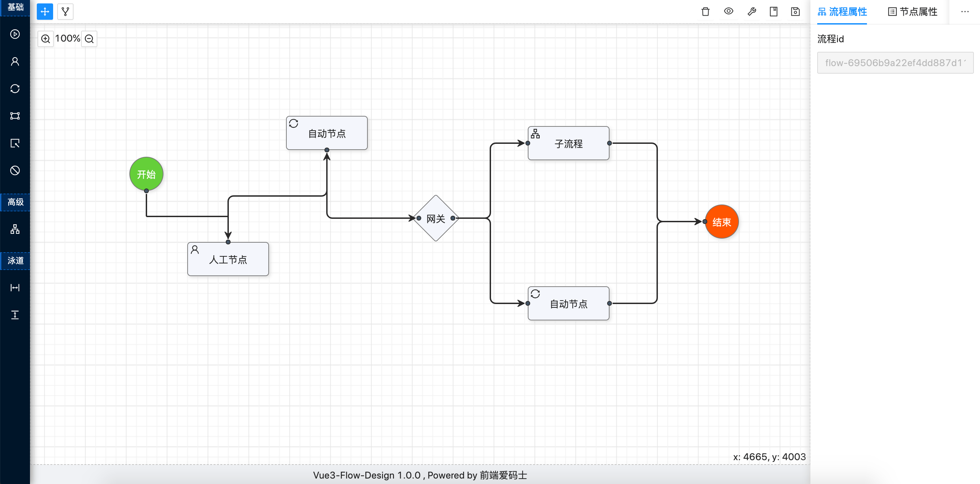Save the flow with the save icon
Image resolution: width=980 pixels, height=484 pixels.
tap(795, 12)
